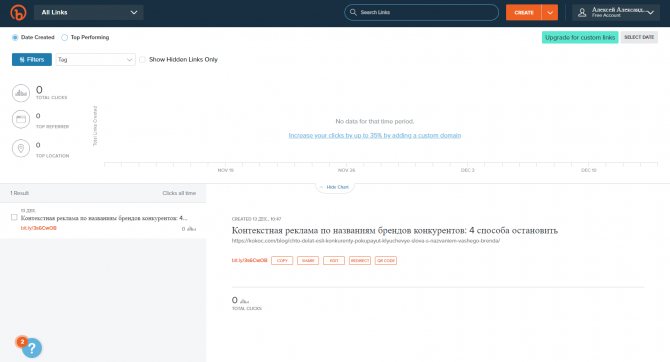670x362 pixels.
Task: Expand the account menu chevron
Action: point(650,12)
